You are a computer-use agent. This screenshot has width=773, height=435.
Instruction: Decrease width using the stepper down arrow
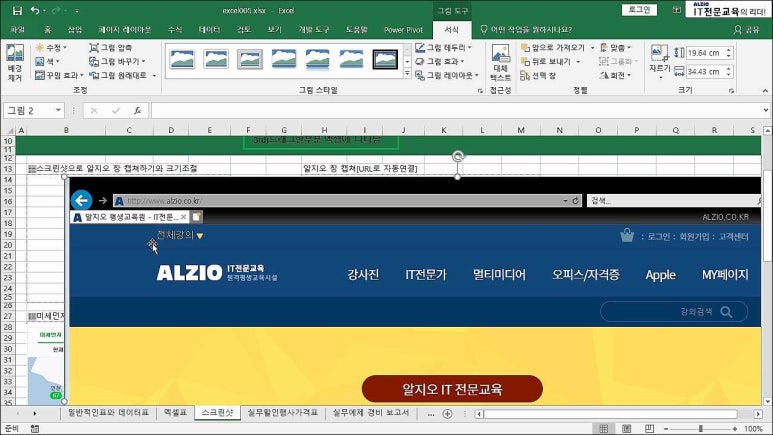pos(729,74)
